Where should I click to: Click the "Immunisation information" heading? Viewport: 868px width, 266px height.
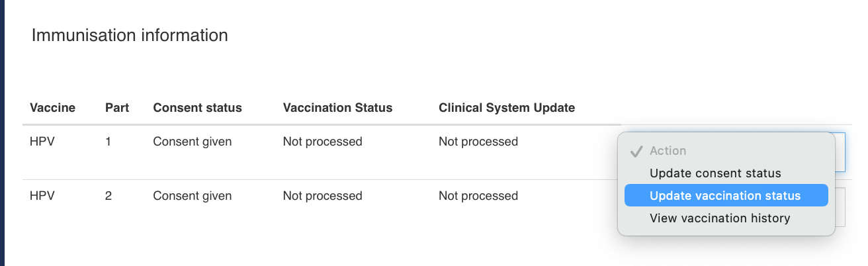point(130,35)
